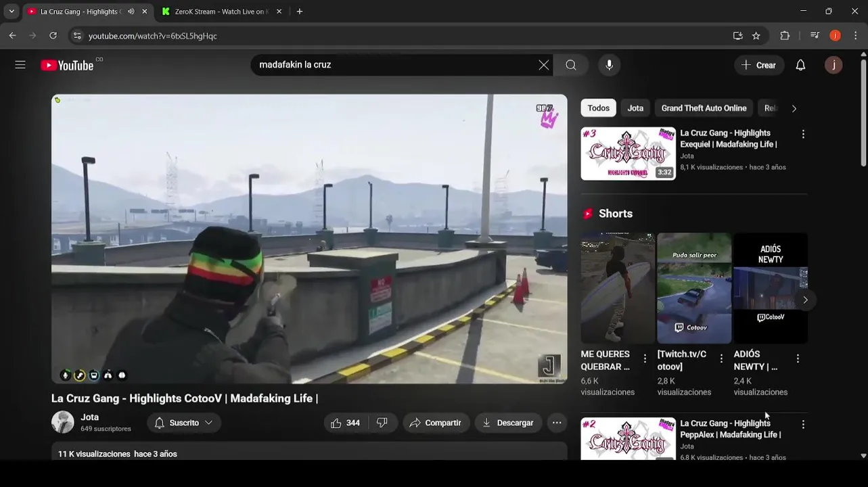Image resolution: width=868 pixels, height=487 pixels.
Task: Click Descargar to download video
Action: pos(508,423)
